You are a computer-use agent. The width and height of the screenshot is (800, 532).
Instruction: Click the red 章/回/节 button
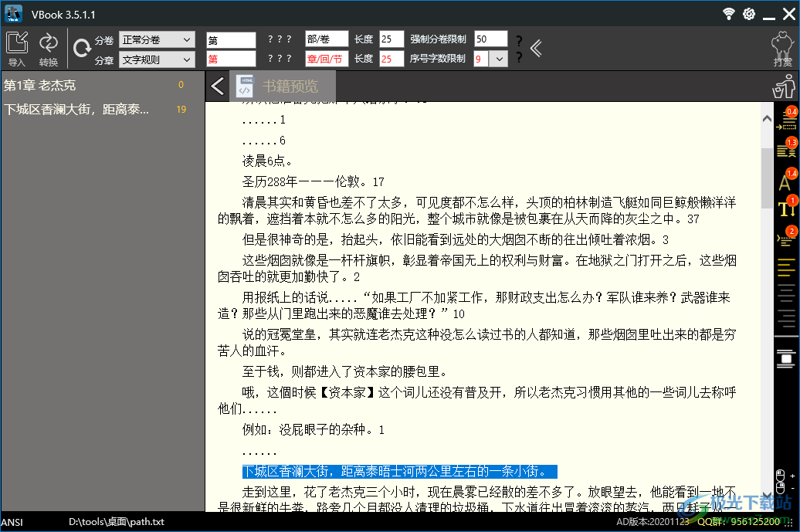pyautogui.click(x=325, y=59)
